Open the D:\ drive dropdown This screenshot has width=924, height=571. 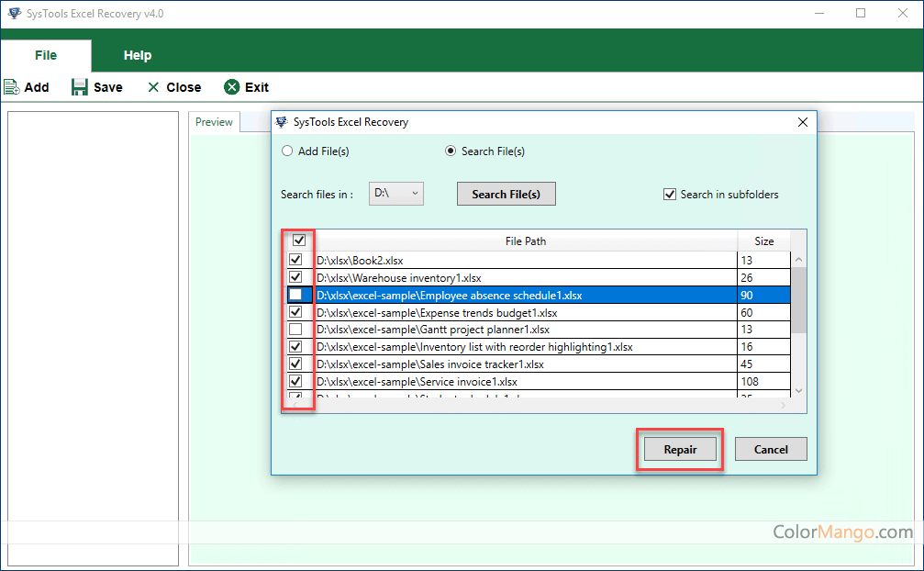(x=396, y=194)
